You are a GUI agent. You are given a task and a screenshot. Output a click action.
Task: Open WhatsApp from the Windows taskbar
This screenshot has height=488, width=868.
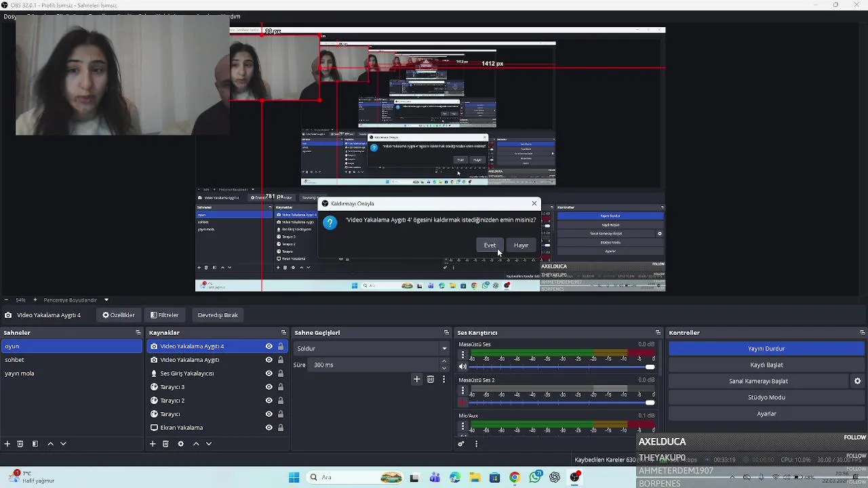pos(535,477)
